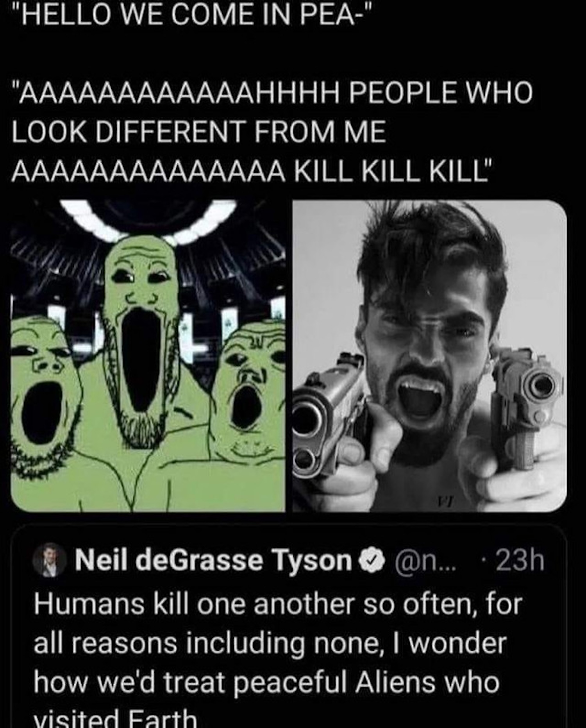The width and height of the screenshot is (586, 728).
Task: Click the small alien on the left
Action: pos(43,402)
